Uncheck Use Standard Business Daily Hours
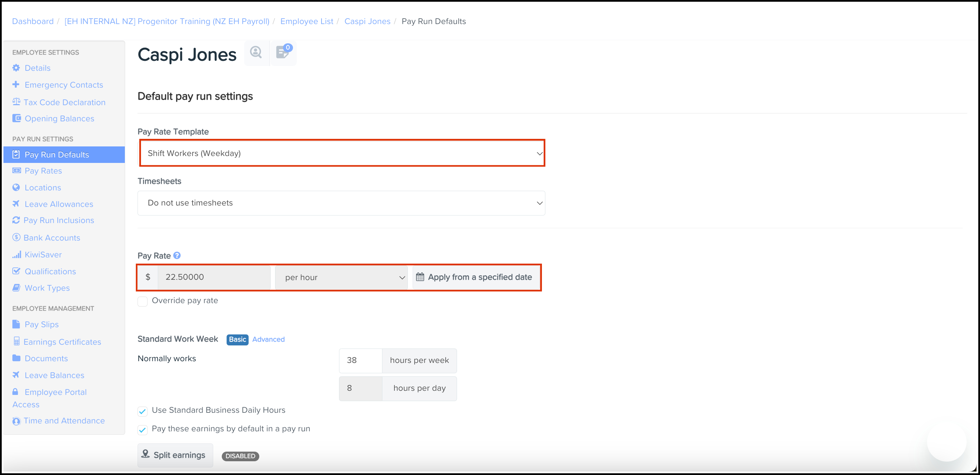This screenshot has height=475, width=980. [x=143, y=411]
